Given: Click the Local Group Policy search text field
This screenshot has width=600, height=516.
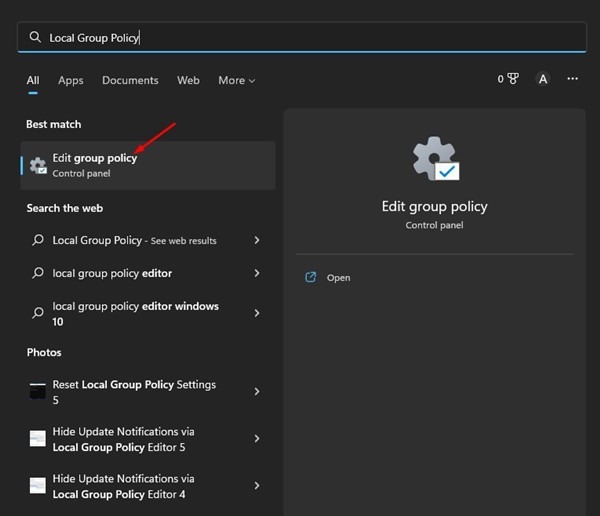Looking at the screenshot, I should click(x=300, y=38).
